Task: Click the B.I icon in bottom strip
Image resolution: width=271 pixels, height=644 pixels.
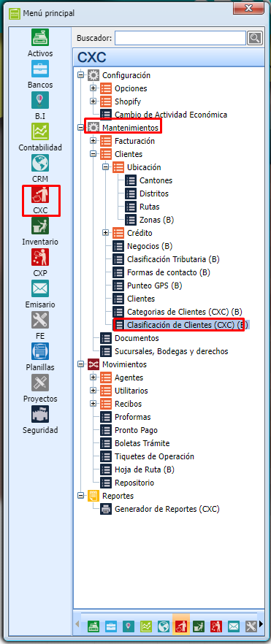Action: coord(129,626)
